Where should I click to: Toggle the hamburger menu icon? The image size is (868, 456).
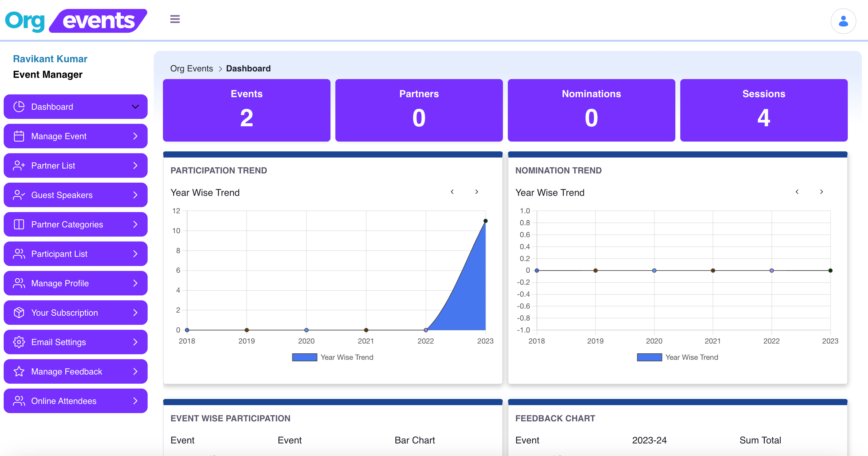coord(175,20)
